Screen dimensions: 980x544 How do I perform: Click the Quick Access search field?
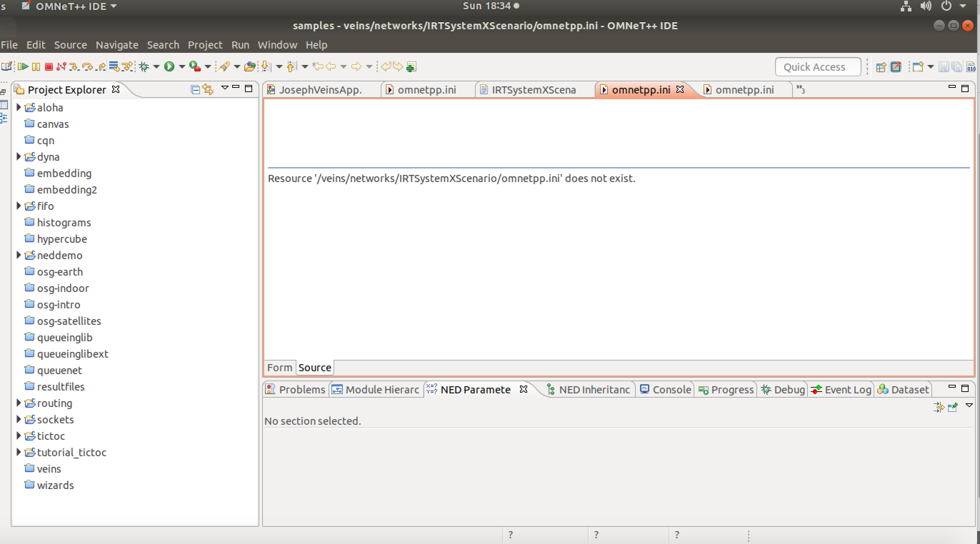point(817,67)
